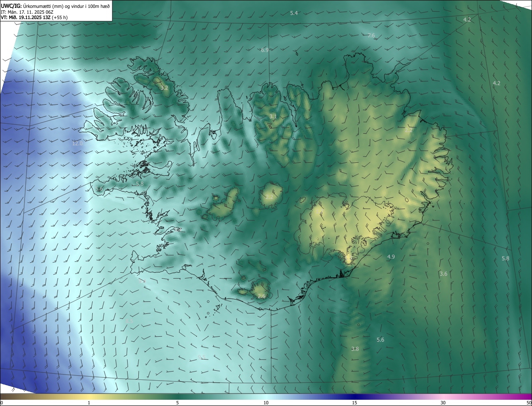The height and width of the screenshot is (406, 532).
Task: Click the 'IT: Mán. 17. 11. 2025 06Z' line
Action: [x=28, y=12]
